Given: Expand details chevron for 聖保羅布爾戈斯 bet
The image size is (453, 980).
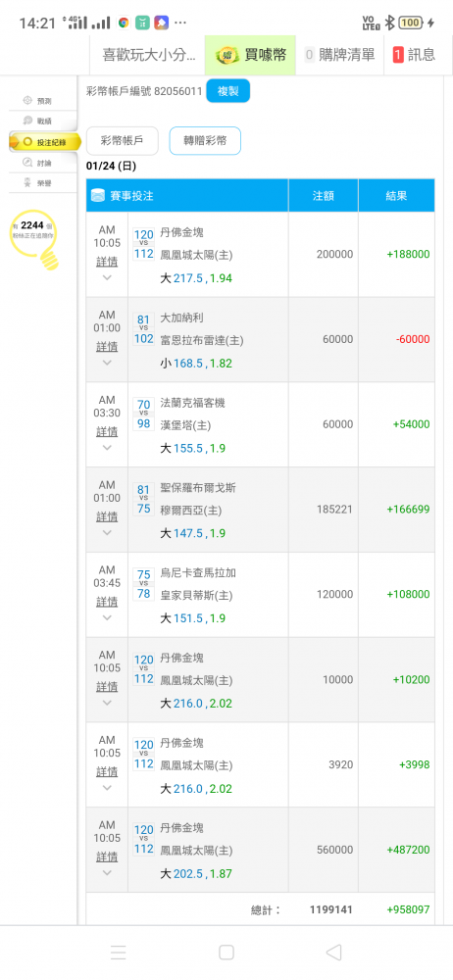Looking at the screenshot, I should pos(107,532).
